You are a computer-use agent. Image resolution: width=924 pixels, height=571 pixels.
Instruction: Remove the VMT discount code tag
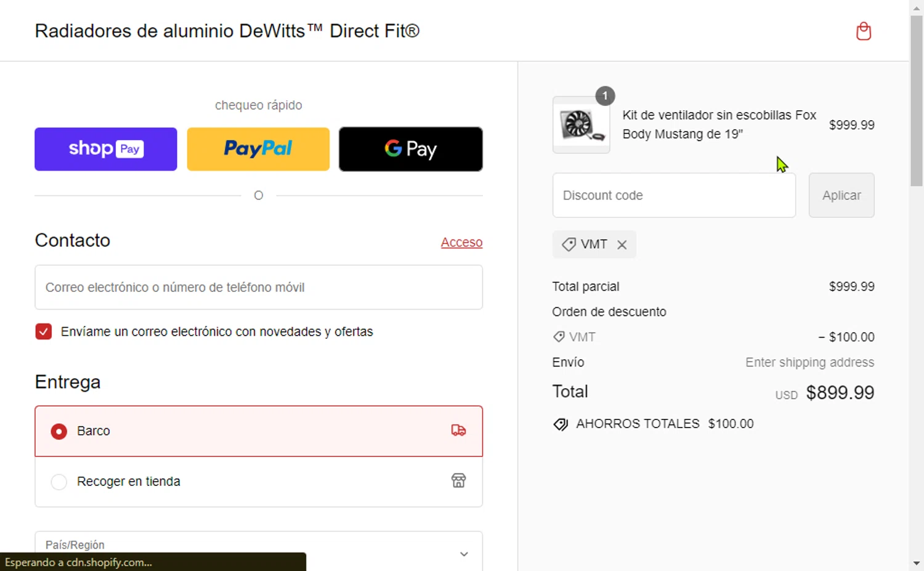tap(622, 245)
